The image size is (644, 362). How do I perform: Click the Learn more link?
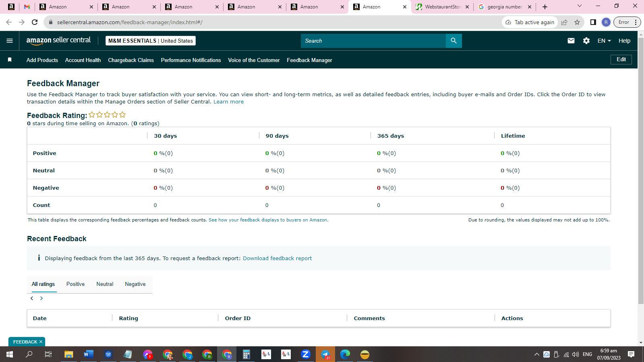228,102
